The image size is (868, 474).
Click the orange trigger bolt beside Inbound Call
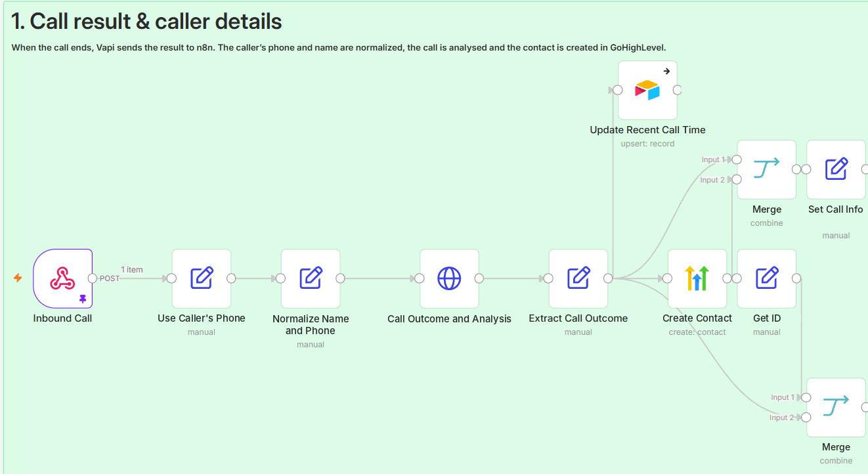click(18, 278)
